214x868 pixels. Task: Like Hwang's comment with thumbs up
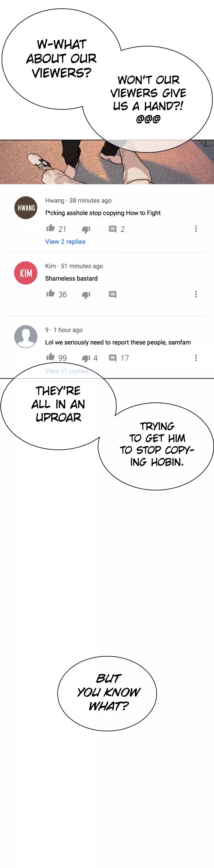pos(51,228)
